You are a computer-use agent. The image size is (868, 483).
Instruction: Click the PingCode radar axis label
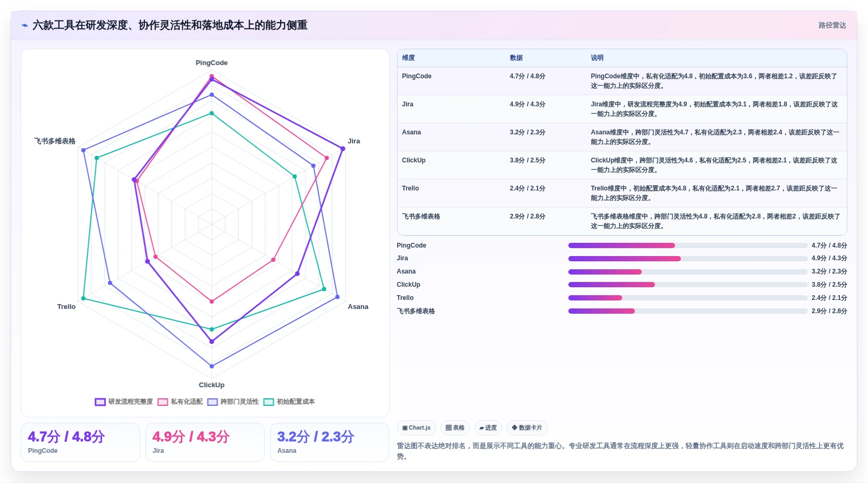click(x=211, y=63)
